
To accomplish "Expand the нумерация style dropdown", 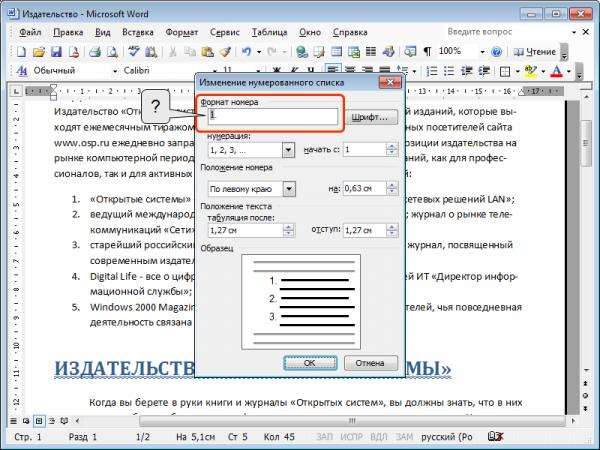I will pos(288,150).
